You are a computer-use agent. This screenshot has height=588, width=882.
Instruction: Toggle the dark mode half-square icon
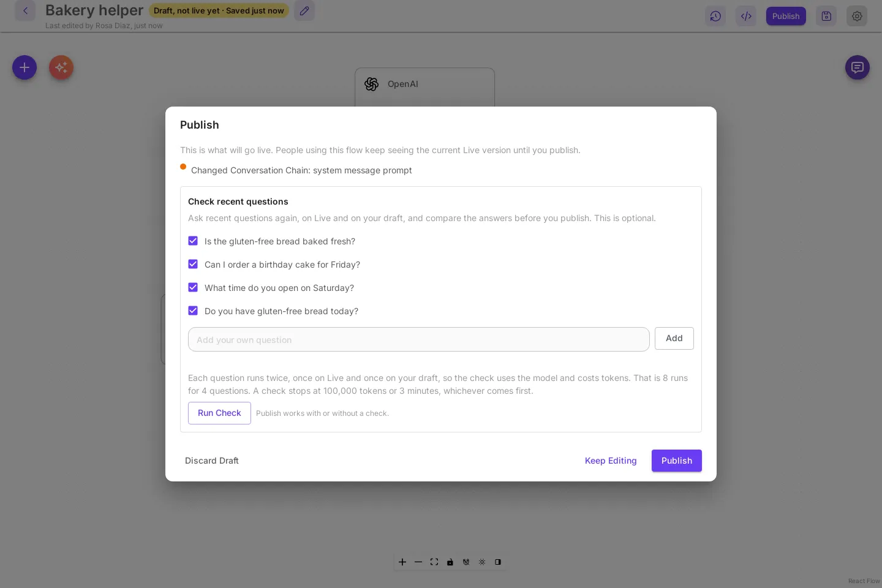498,562
